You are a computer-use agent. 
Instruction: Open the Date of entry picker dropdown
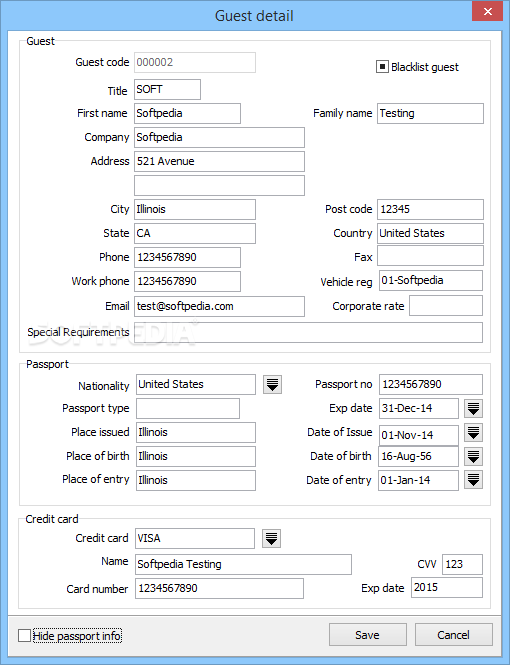(473, 480)
